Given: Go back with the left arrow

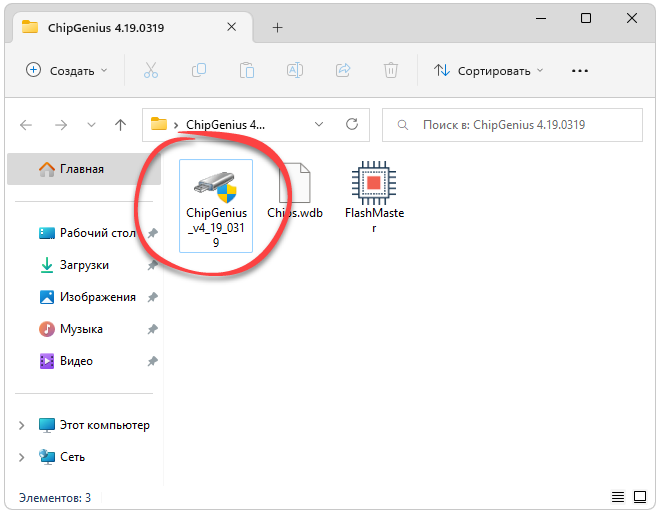Looking at the screenshot, I should [26, 125].
